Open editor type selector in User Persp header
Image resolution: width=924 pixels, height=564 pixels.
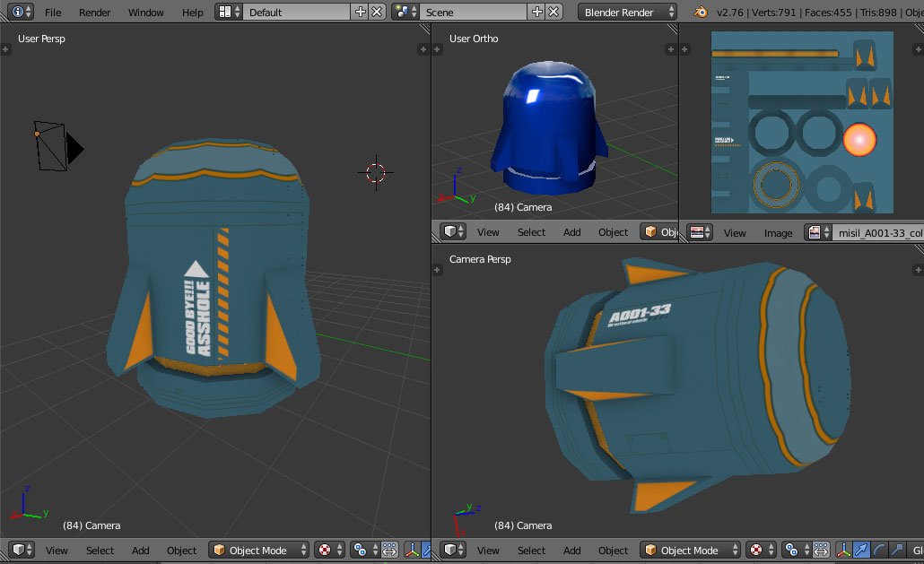pyautogui.click(x=22, y=550)
